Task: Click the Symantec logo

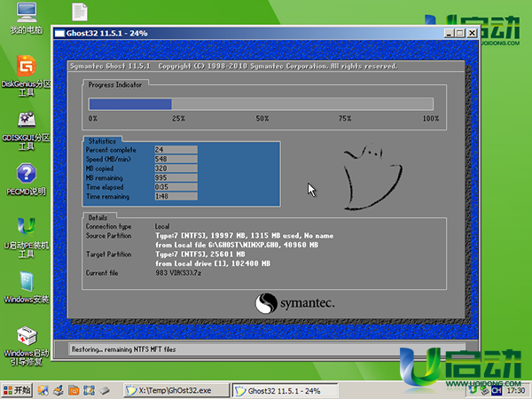Action: point(294,303)
